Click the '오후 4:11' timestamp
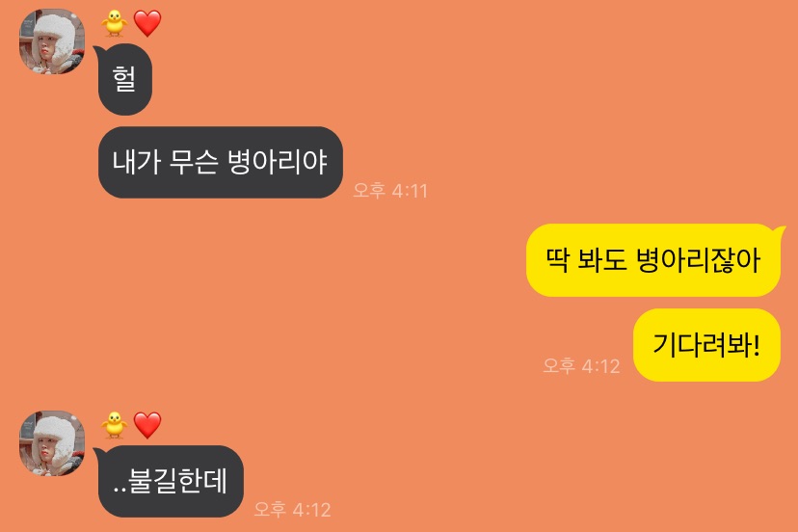 coord(390,191)
